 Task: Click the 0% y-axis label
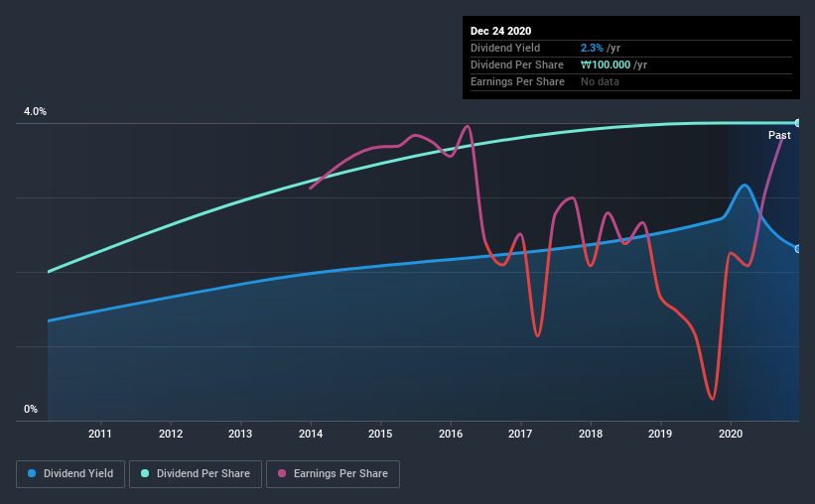pos(31,410)
